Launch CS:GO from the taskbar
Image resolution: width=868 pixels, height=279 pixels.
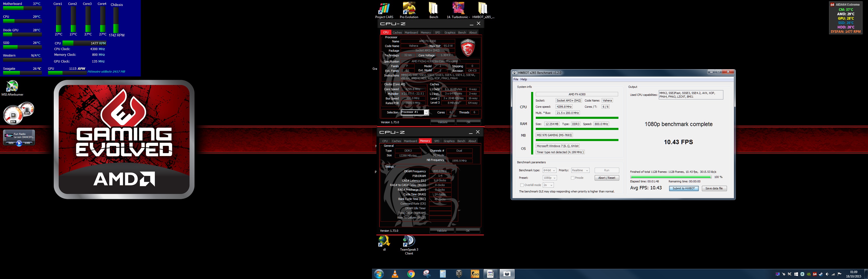click(x=475, y=274)
